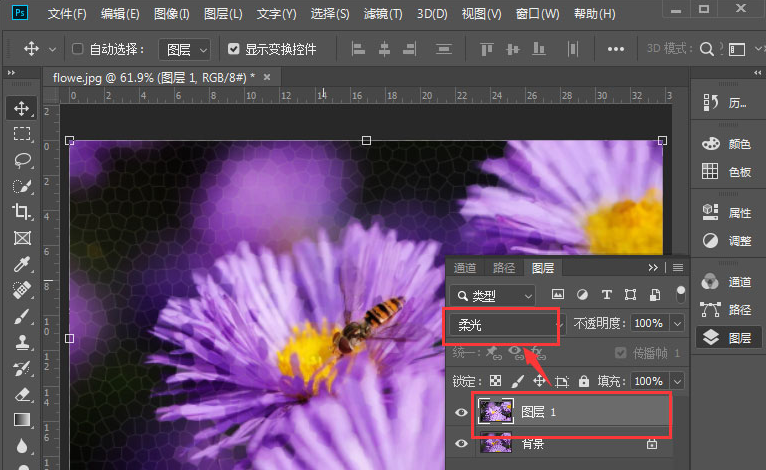Select the Move tool in toolbox
Image resolution: width=766 pixels, height=470 pixels.
click(x=21, y=108)
